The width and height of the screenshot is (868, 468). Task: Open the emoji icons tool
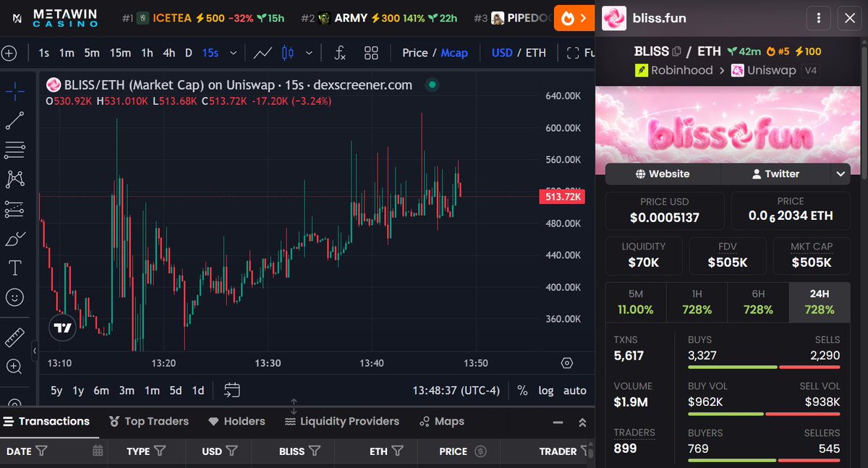tap(15, 297)
